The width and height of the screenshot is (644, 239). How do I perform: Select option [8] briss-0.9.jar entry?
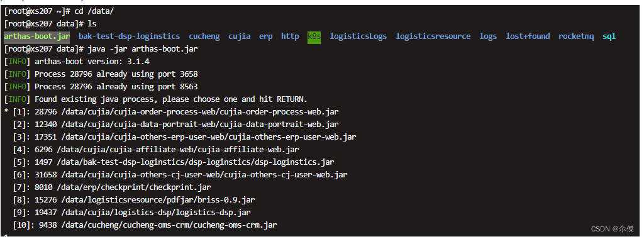(x=134, y=199)
